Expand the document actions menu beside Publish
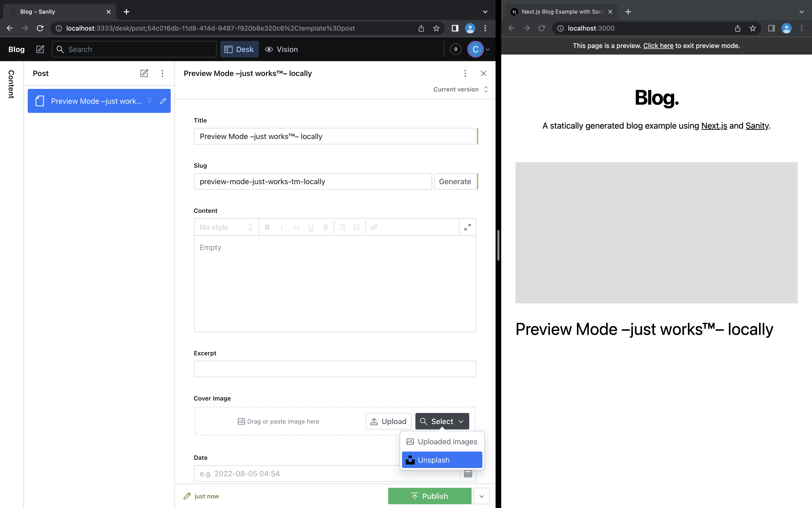This screenshot has height=508, width=812. 481,496
